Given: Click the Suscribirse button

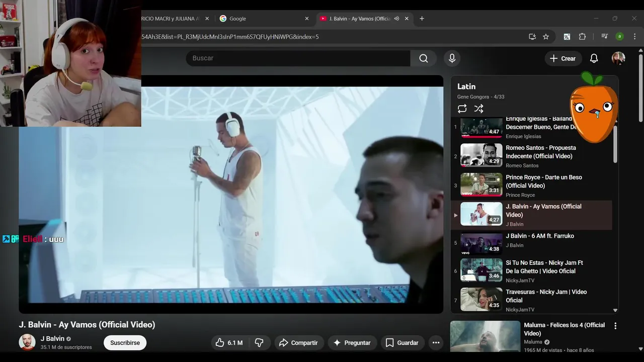Looking at the screenshot, I should [125, 343].
